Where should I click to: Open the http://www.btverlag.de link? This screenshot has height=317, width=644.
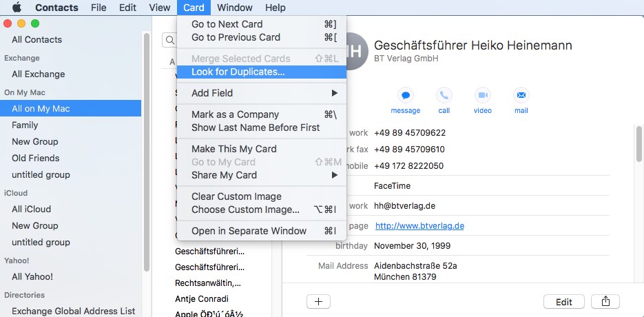point(419,226)
